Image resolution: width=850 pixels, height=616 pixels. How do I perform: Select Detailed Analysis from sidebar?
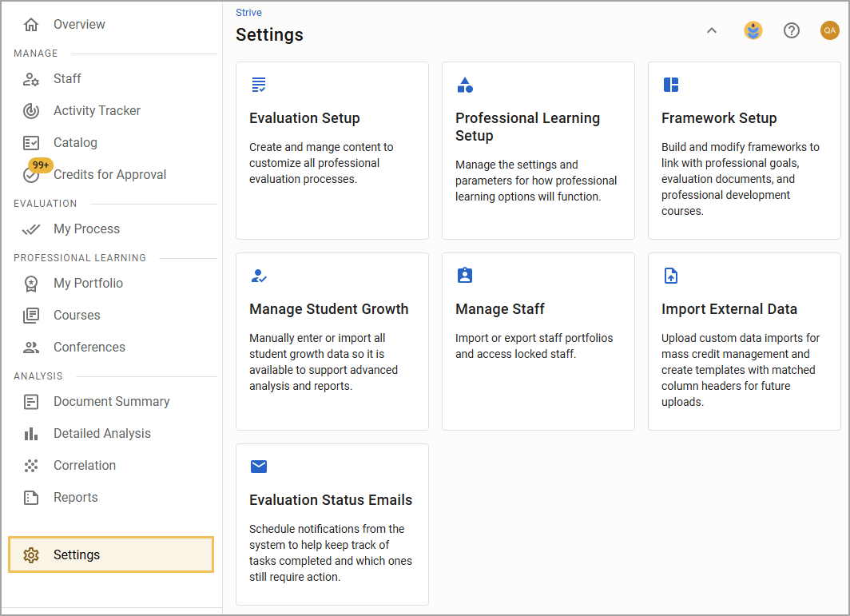[x=101, y=434]
